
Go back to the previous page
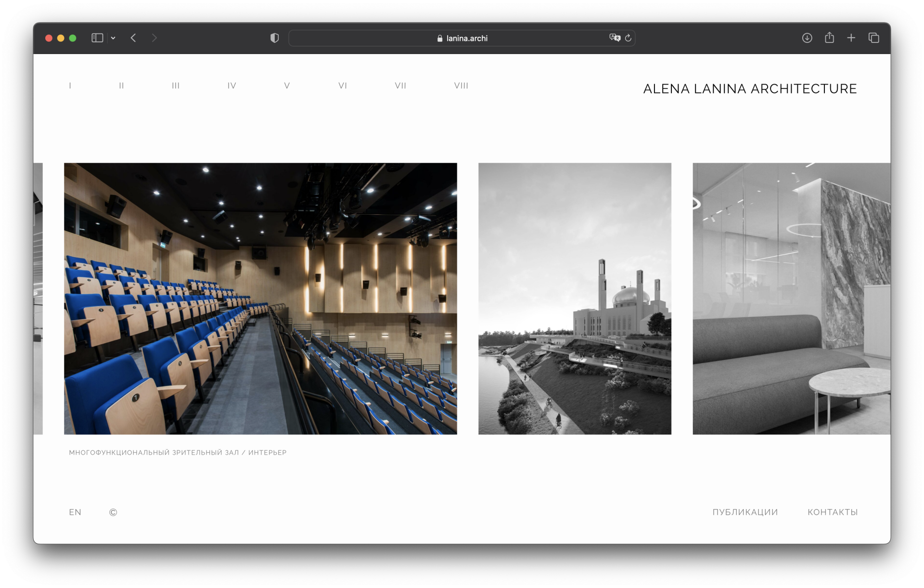(x=133, y=38)
